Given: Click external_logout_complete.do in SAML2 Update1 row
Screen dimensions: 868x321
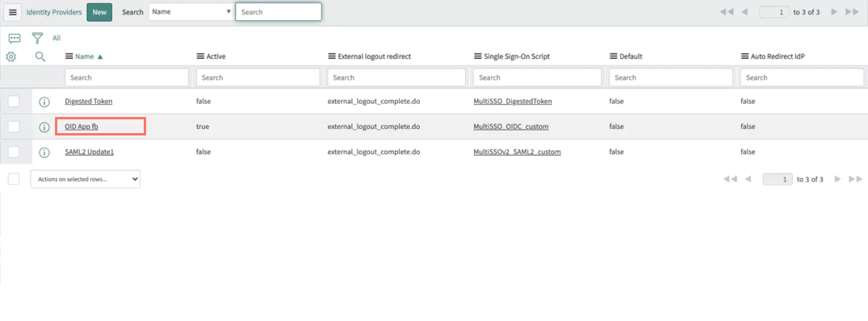Looking at the screenshot, I should coord(374,152).
